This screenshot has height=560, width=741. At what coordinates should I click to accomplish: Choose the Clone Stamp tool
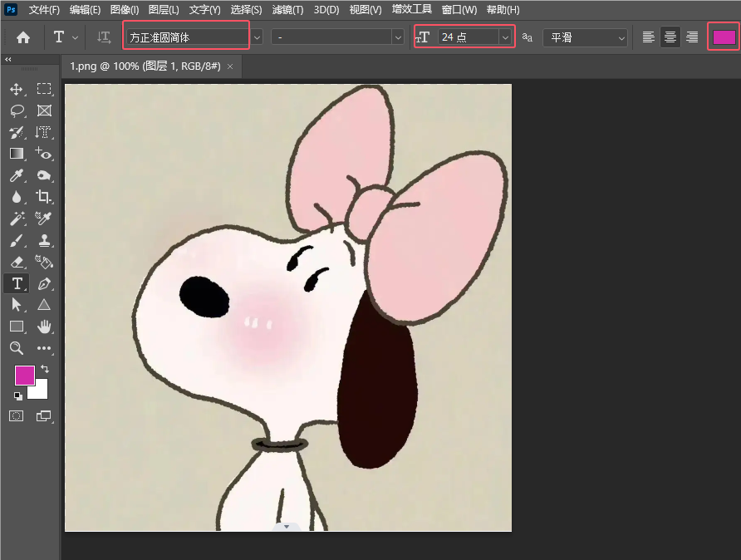coord(44,240)
